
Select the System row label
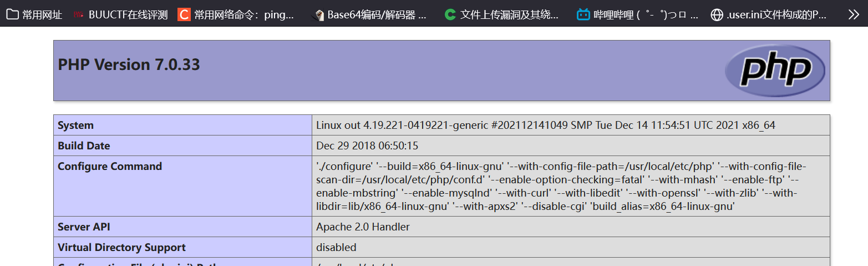(x=75, y=125)
